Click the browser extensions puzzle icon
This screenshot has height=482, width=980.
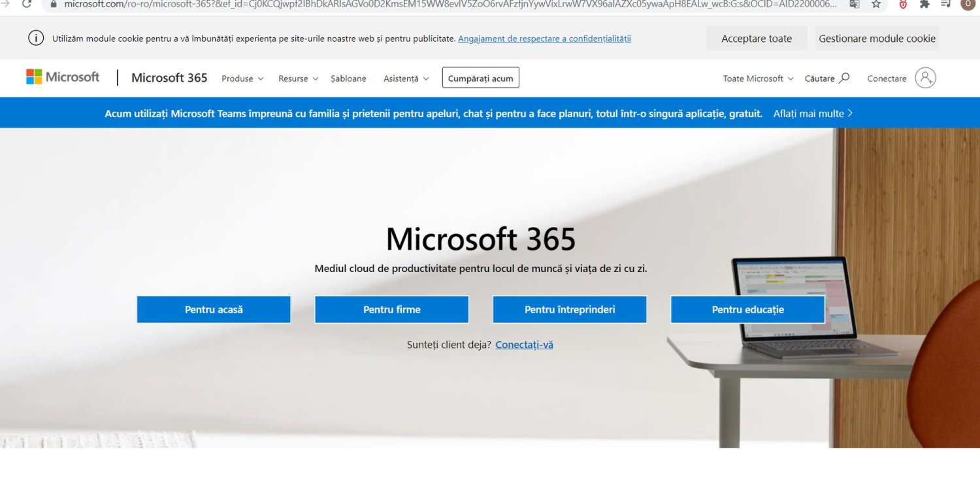[924, 5]
